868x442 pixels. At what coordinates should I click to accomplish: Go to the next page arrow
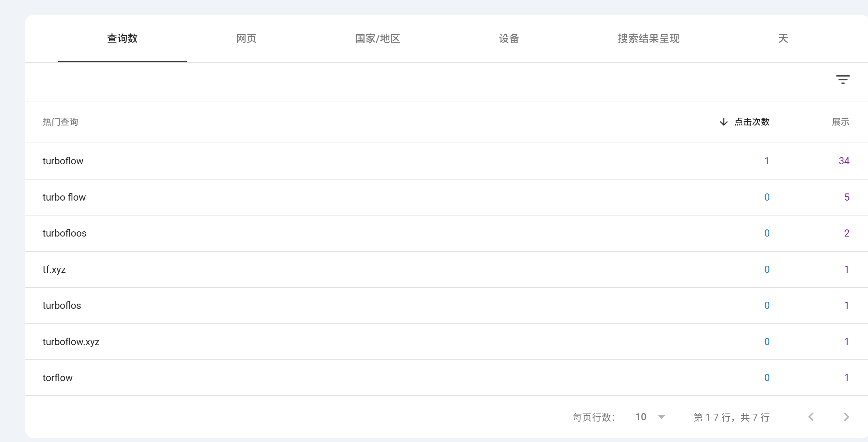click(846, 417)
